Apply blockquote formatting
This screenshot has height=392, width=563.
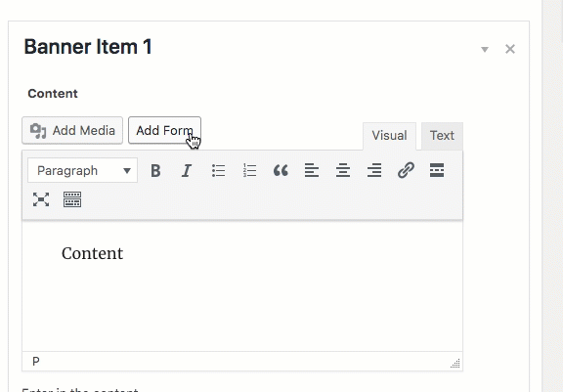tap(281, 170)
